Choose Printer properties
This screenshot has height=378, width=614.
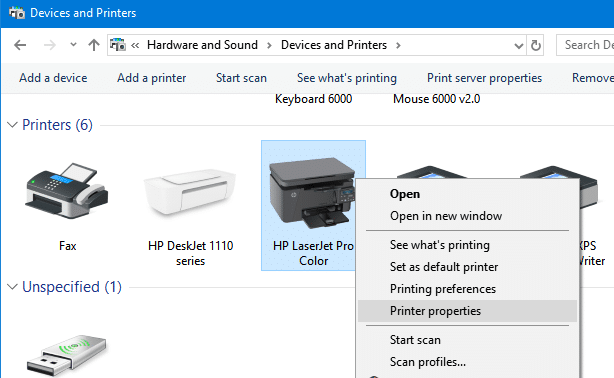pyautogui.click(x=468, y=311)
